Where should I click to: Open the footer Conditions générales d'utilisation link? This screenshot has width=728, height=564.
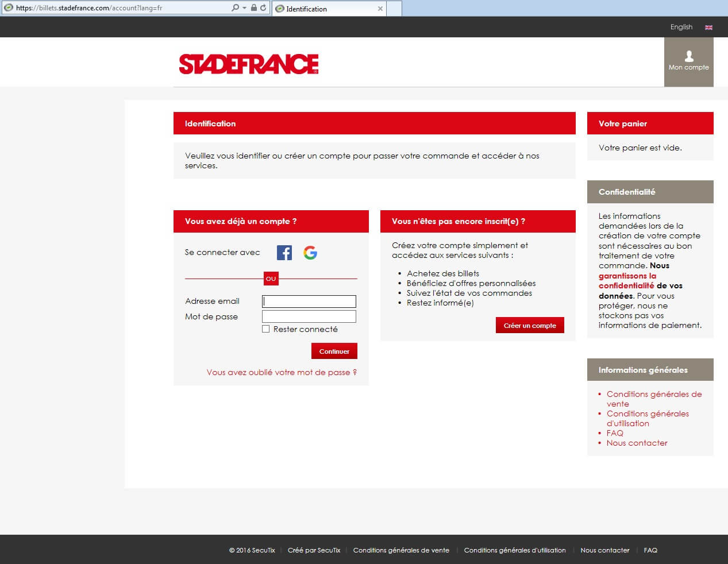(x=515, y=550)
